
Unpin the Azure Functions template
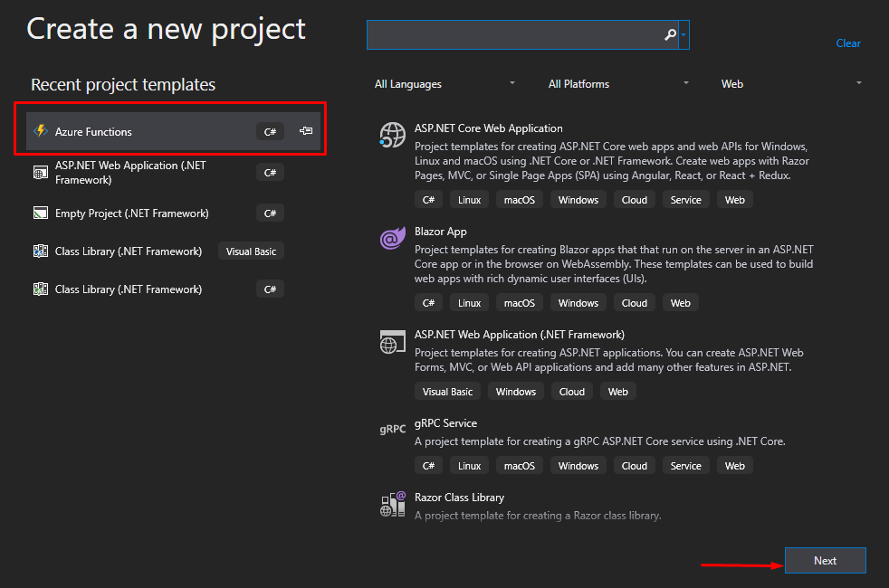pyautogui.click(x=305, y=129)
